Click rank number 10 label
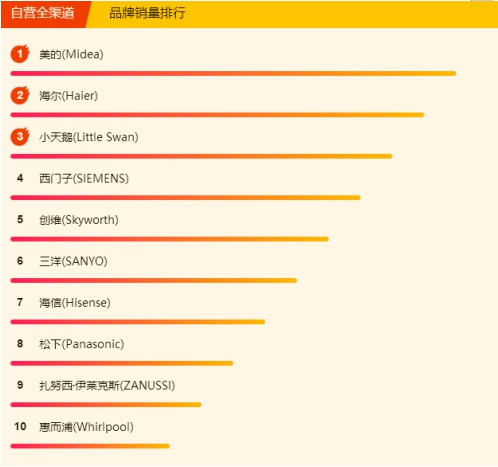Image resolution: width=498 pixels, height=467 pixels. [x=20, y=426]
